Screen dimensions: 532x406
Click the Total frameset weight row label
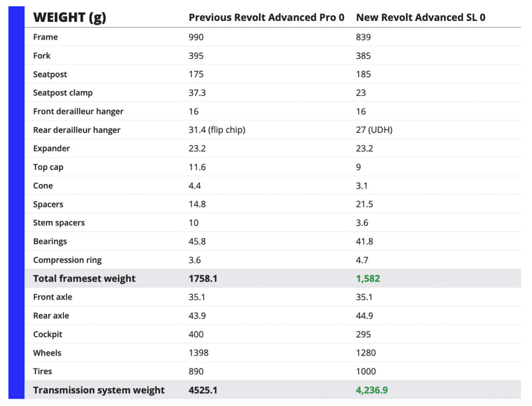coord(84,279)
